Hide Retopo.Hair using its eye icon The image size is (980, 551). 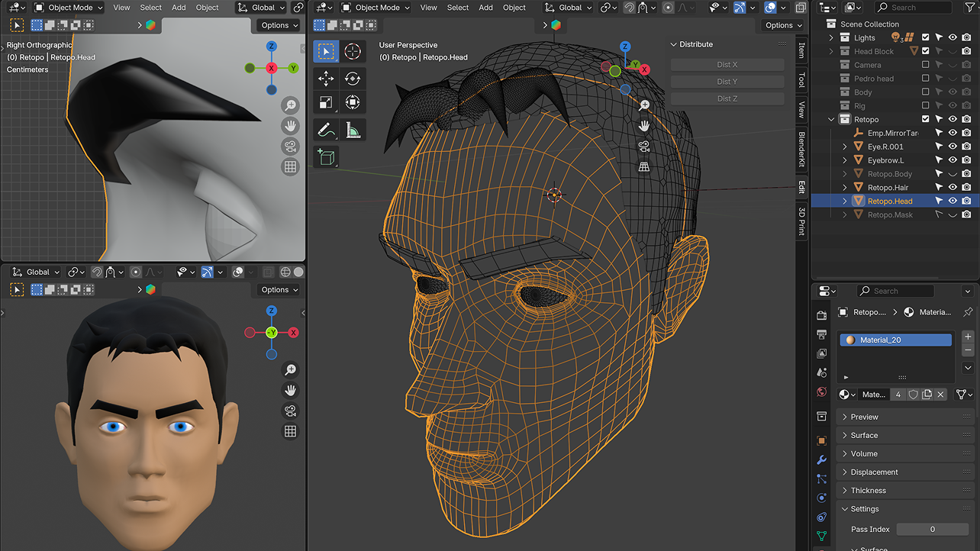[953, 187]
